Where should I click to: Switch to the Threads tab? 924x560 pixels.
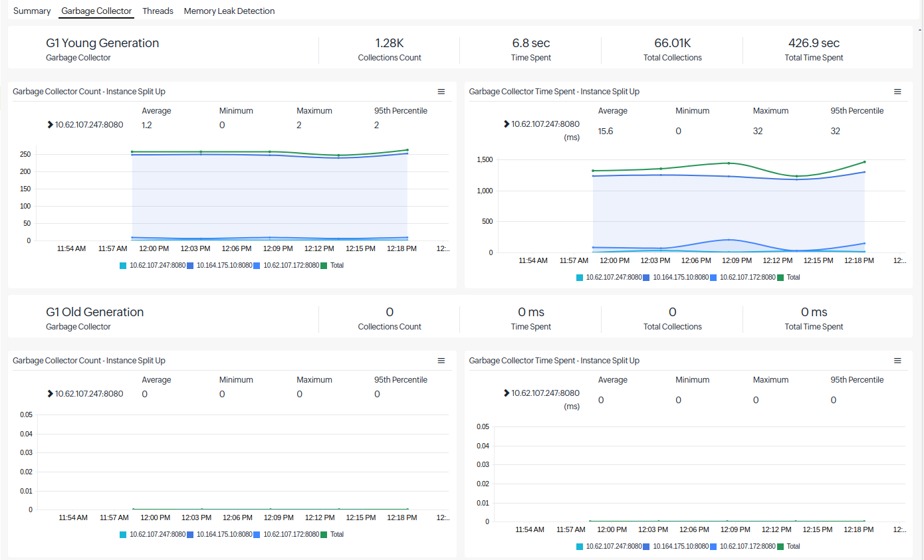pos(158,11)
